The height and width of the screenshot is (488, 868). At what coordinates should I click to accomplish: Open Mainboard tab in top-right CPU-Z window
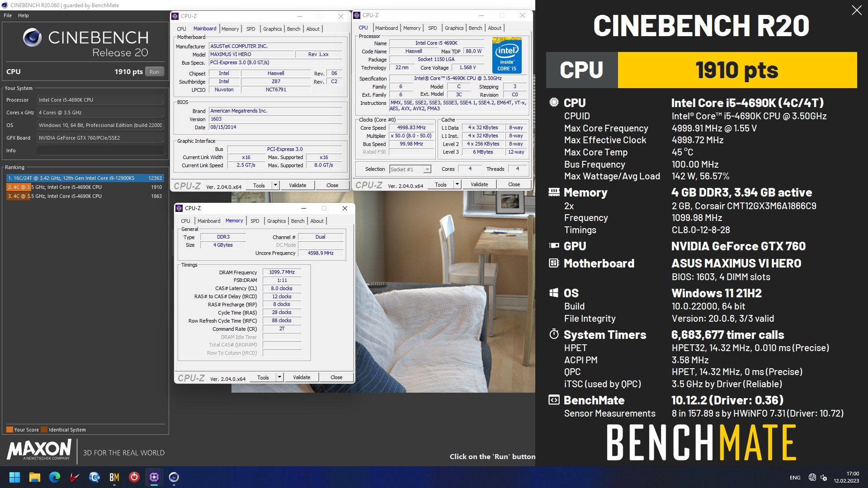point(387,28)
